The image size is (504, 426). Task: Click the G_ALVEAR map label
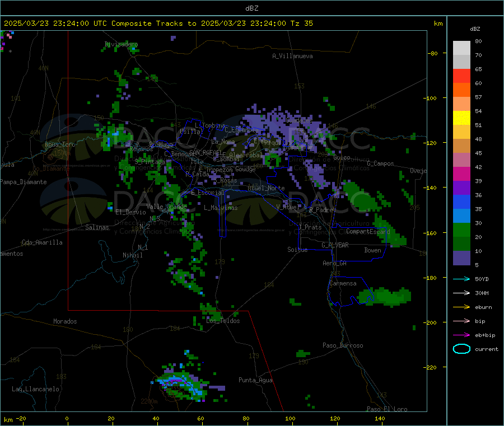[x=335, y=245]
